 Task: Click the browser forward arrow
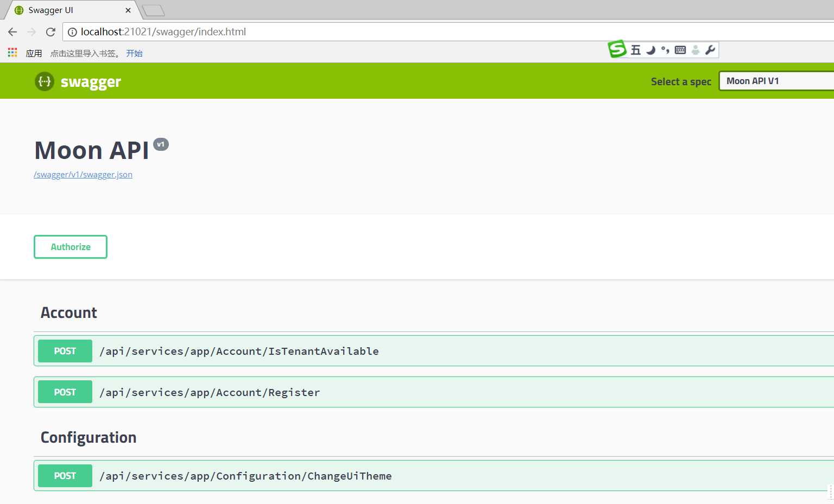(x=31, y=32)
